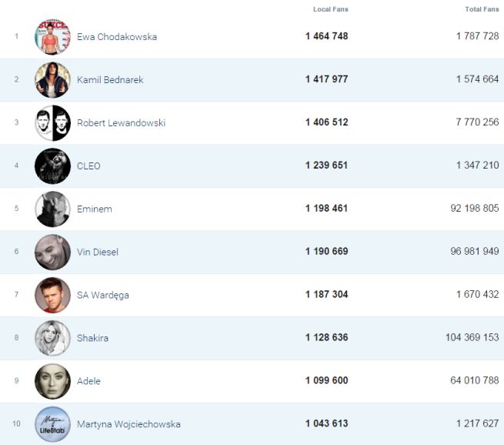Open the Martyna Wojciechowska name link
The width and height of the screenshot is (504, 445).
tap(129, 424)
